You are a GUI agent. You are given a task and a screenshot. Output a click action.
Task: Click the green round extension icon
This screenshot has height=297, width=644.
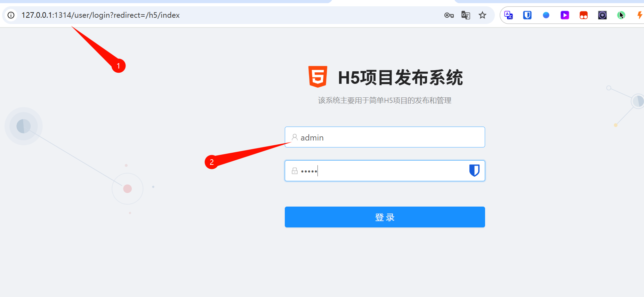click(621, 15)
